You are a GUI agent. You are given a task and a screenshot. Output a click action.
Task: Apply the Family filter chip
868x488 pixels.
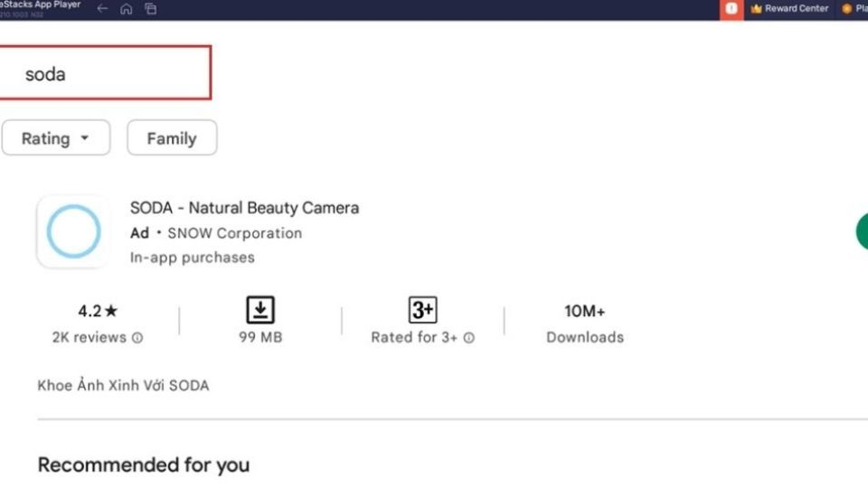click(x=172, y=137)
